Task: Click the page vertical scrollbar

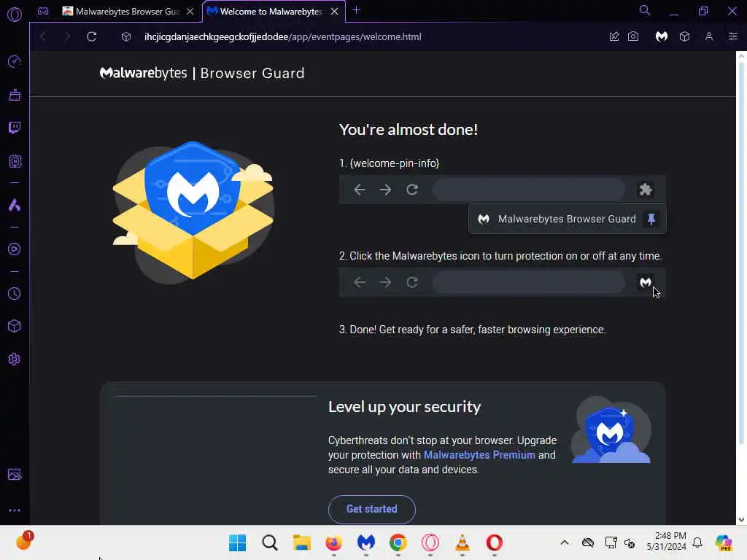Action: click(x=741, y=252)
